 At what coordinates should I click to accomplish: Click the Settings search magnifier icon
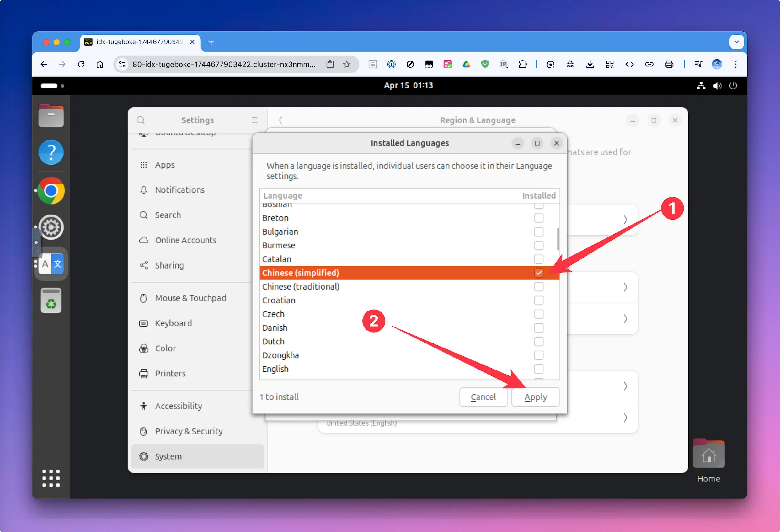click(141, 120)
